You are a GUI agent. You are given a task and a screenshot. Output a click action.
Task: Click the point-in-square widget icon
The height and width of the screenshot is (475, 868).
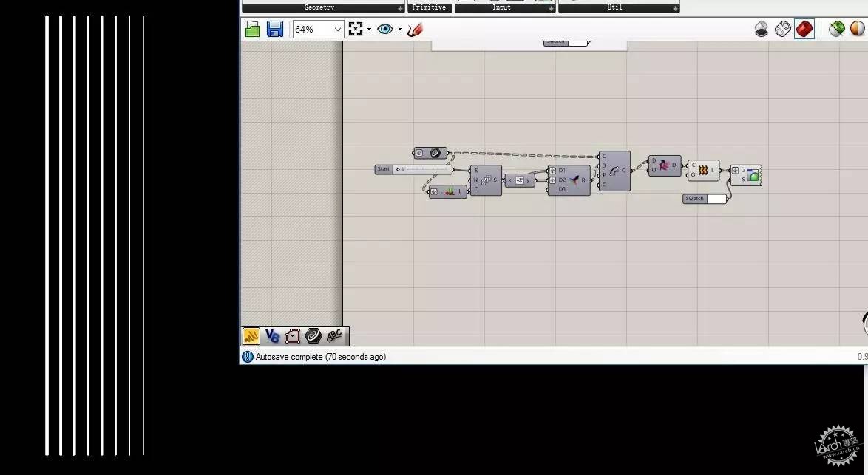[x=292, y=335]
